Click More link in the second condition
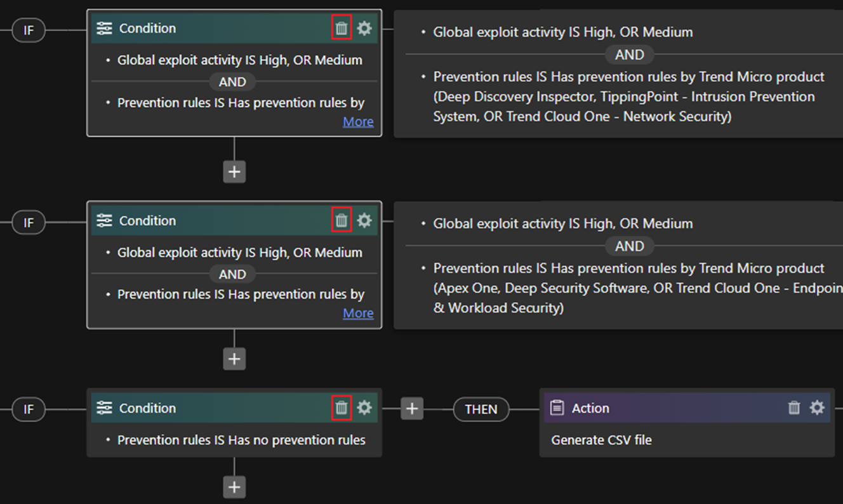Viewport: 843px width, 504px height. pos(358,314)
